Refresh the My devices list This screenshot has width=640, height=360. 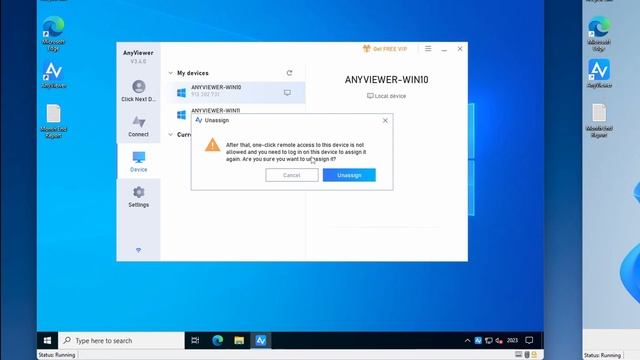pyautogui.click(x=289, y=73)
